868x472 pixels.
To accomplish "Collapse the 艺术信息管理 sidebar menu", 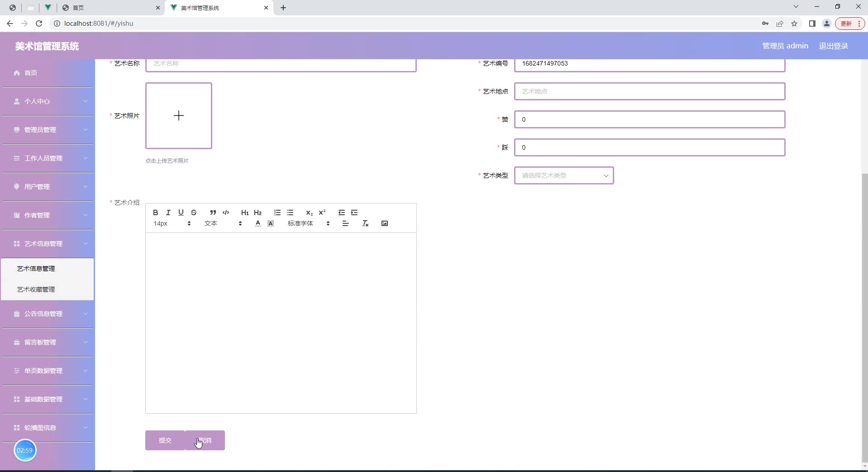I will click(48, 244).
